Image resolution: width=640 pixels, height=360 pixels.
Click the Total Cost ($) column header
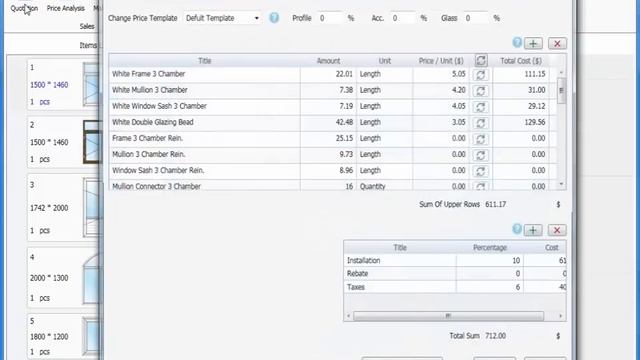pos(521,61)
